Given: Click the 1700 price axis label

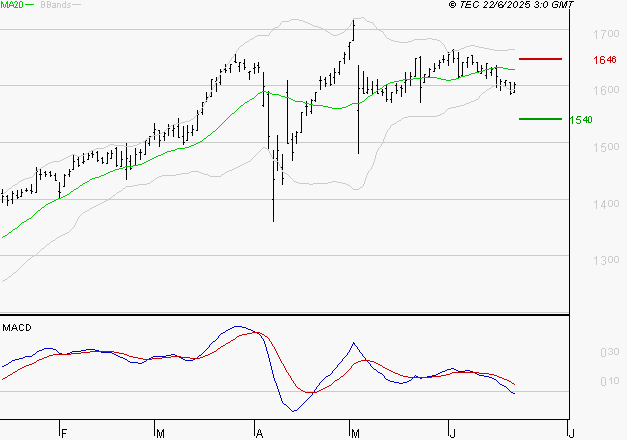Looking at the screenshot, I should click(606, 34).
